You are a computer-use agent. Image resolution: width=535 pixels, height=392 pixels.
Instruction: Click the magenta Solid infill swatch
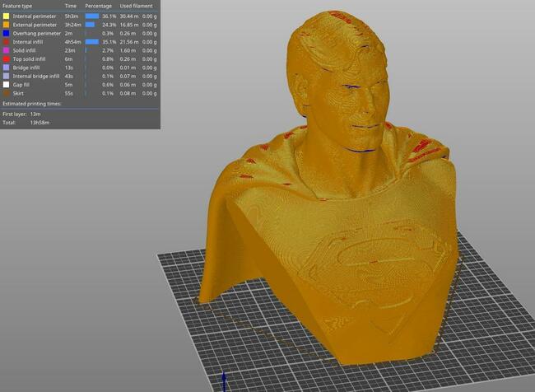tap(6, 50)
